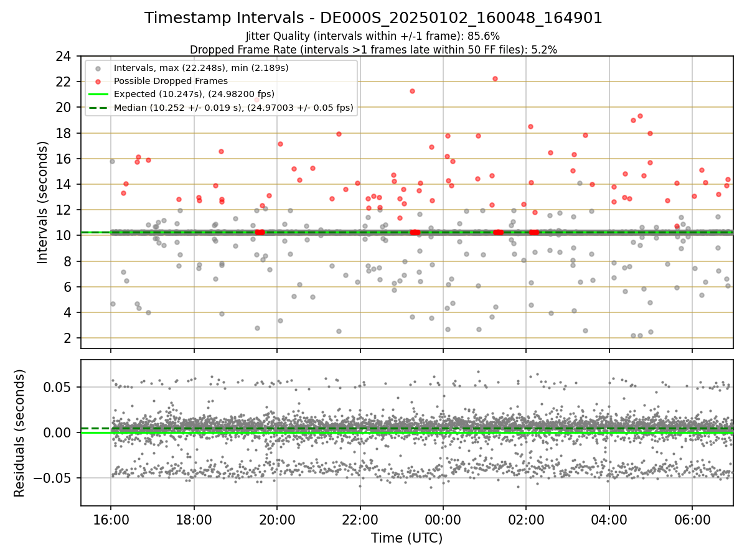
Task: Click the "16" tick on the intervals axis
Action: click(x=63, y=159)
